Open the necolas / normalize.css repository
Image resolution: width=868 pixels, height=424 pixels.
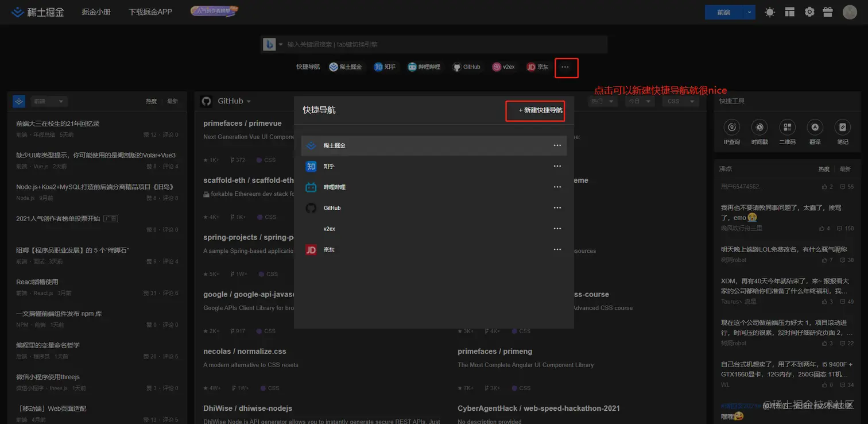pyautogui.click(x=245, y=351)
